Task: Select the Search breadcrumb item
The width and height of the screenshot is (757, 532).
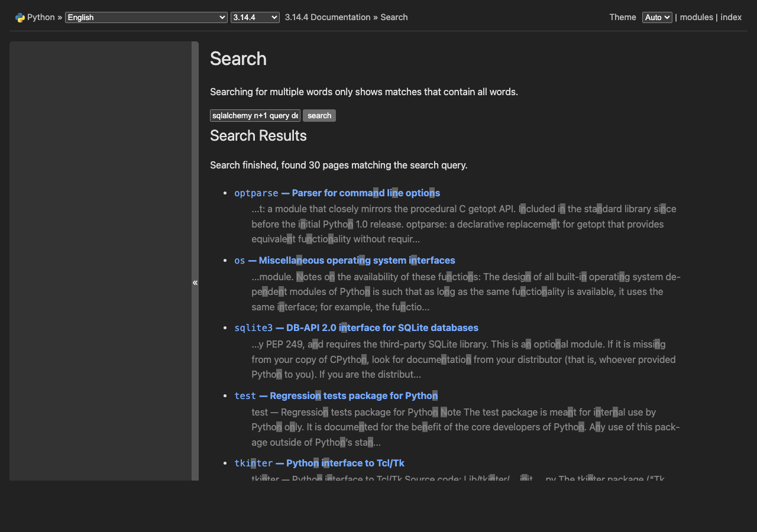Action: tap(394, 17)
